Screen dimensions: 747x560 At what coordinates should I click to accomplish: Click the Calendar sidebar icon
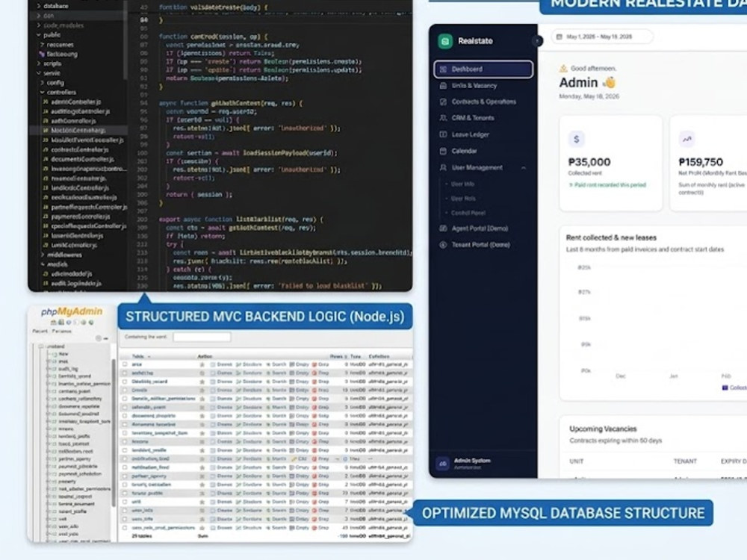pyautogui.click(x=443, y=151)
